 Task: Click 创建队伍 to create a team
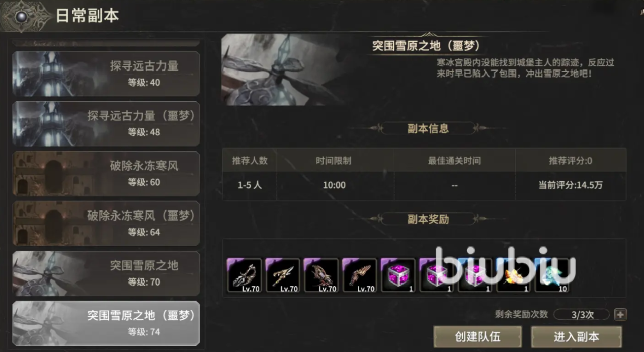pos(470,337)
